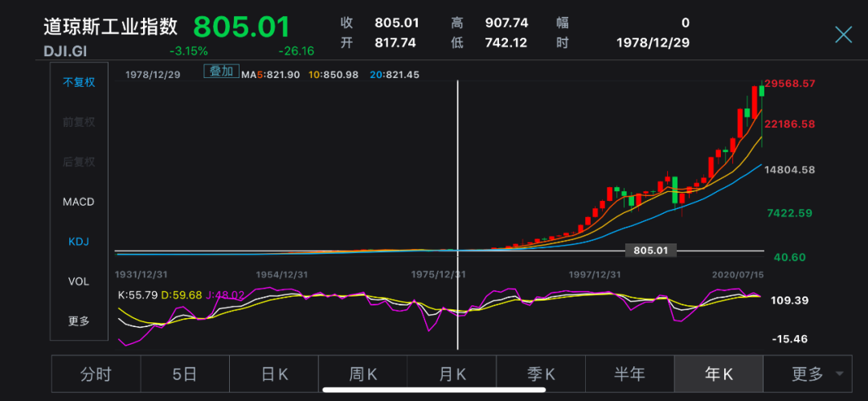Switch to 月K tab
868x401 pixels.
pyautogui.click(x=452, y=374)
